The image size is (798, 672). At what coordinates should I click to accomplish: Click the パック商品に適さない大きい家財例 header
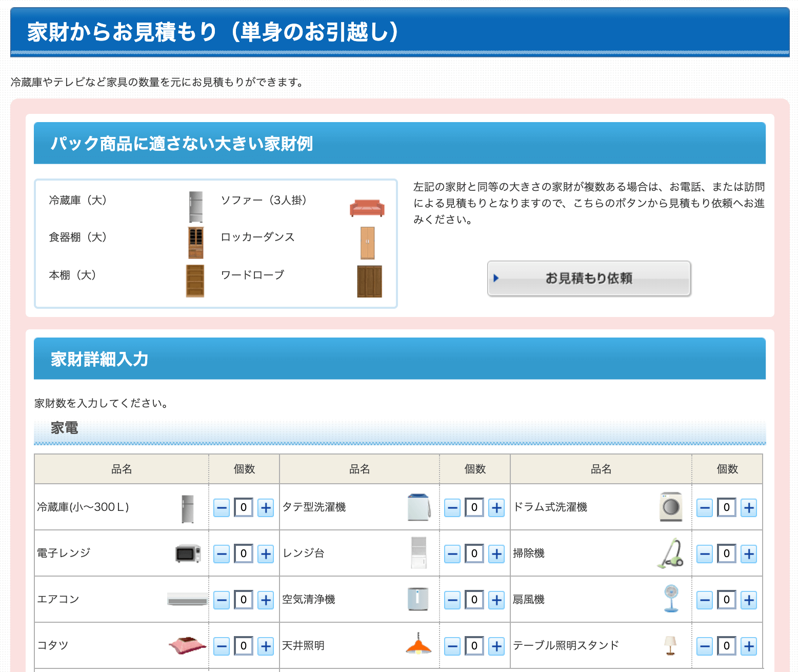[x=400, y=143]
